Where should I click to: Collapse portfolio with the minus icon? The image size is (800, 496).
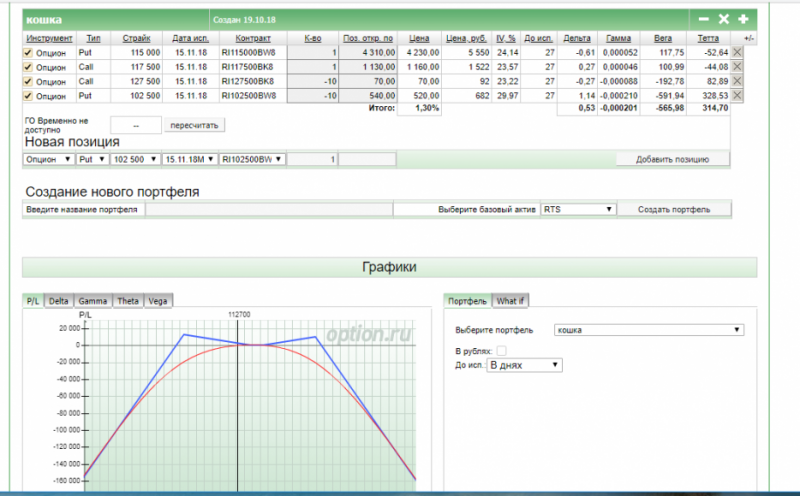[x=704, y=19]
